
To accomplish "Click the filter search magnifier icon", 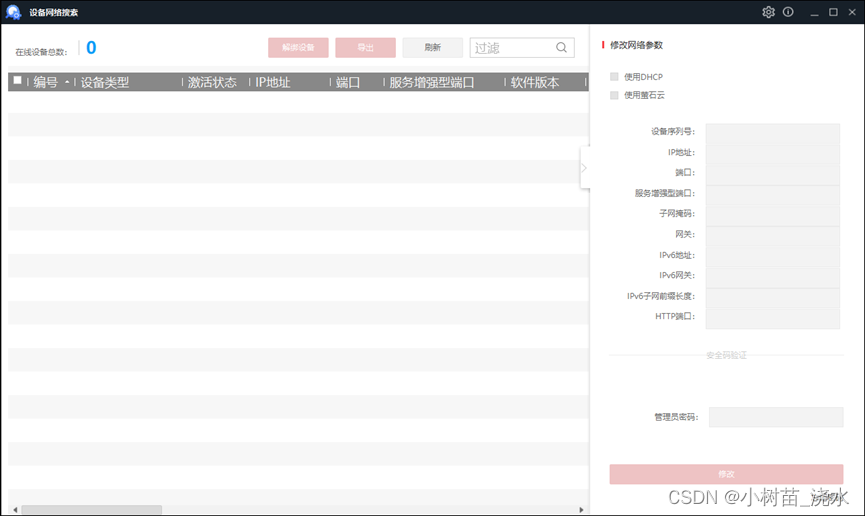I will click(x=561, y=47).
